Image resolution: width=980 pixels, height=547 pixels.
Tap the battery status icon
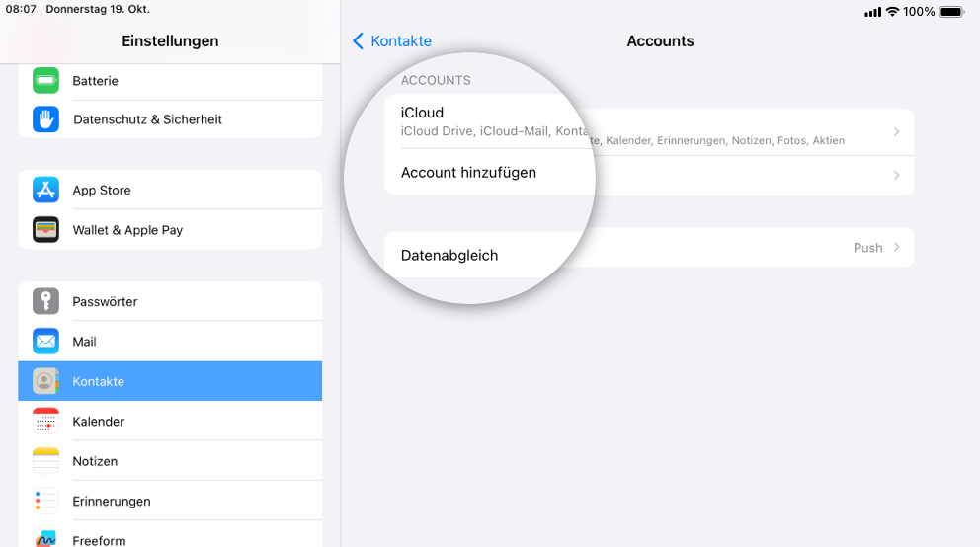coord(952,11)
